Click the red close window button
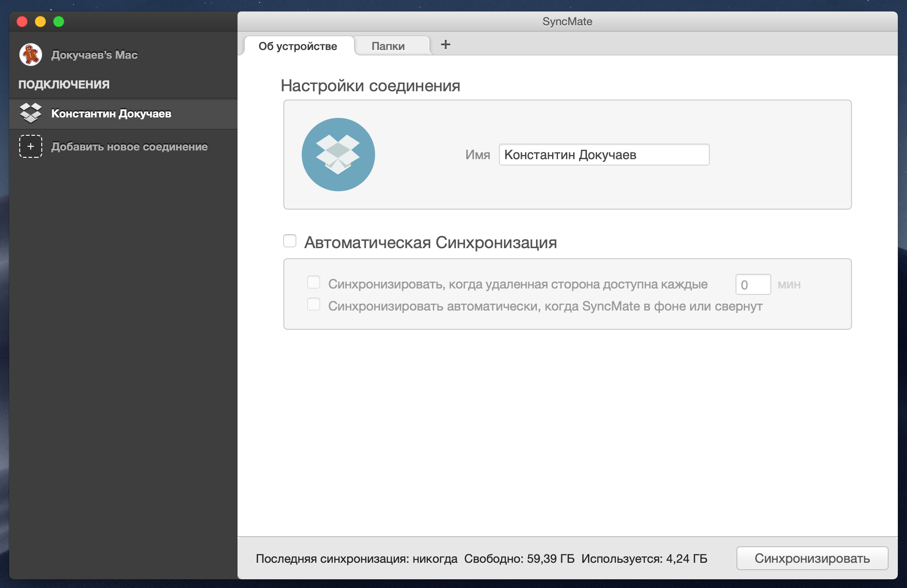This screenshot has height=588, width=907. click(x=22, y=22)
